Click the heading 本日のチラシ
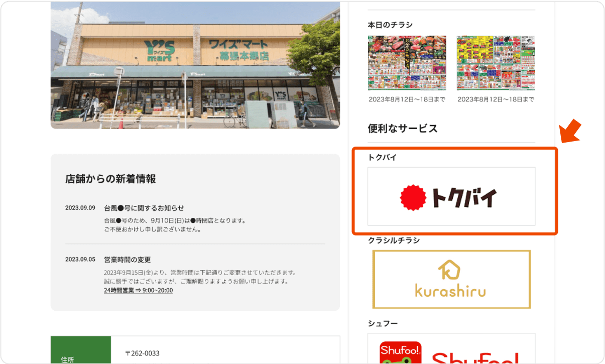Viewport: 605px width, 364px height. point(391,25)
